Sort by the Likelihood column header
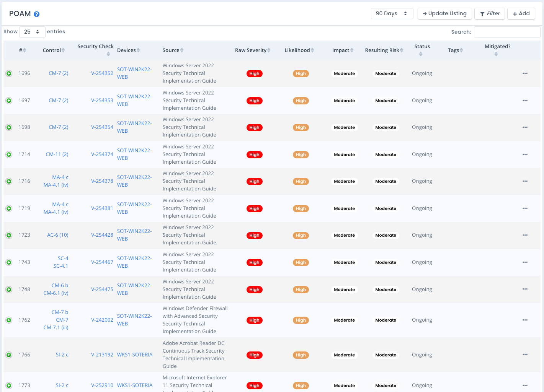The image size is (544, 392). click(x=299, y=50)
